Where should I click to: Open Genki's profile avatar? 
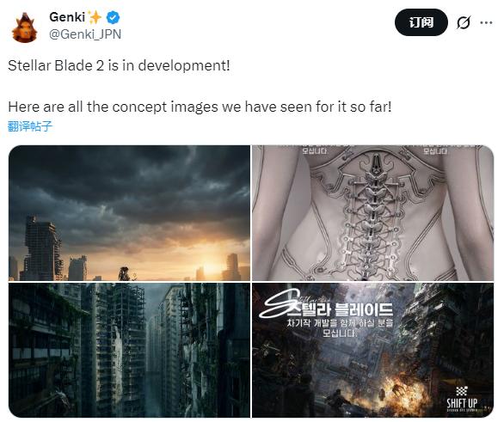tap(24, 28)
